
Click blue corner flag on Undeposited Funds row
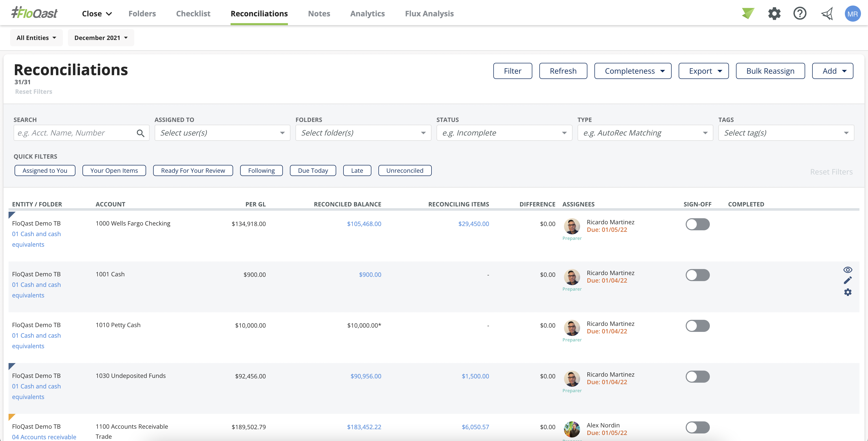click(x=11, y=366)
